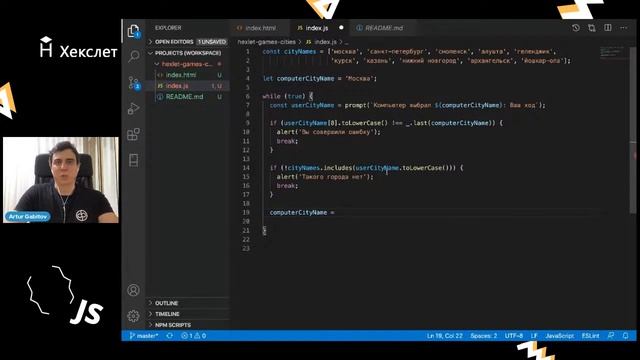This screenshot has width=640, height=360.
Task: Change indentation via Spaces: 2
Action: tap(484, 336)
